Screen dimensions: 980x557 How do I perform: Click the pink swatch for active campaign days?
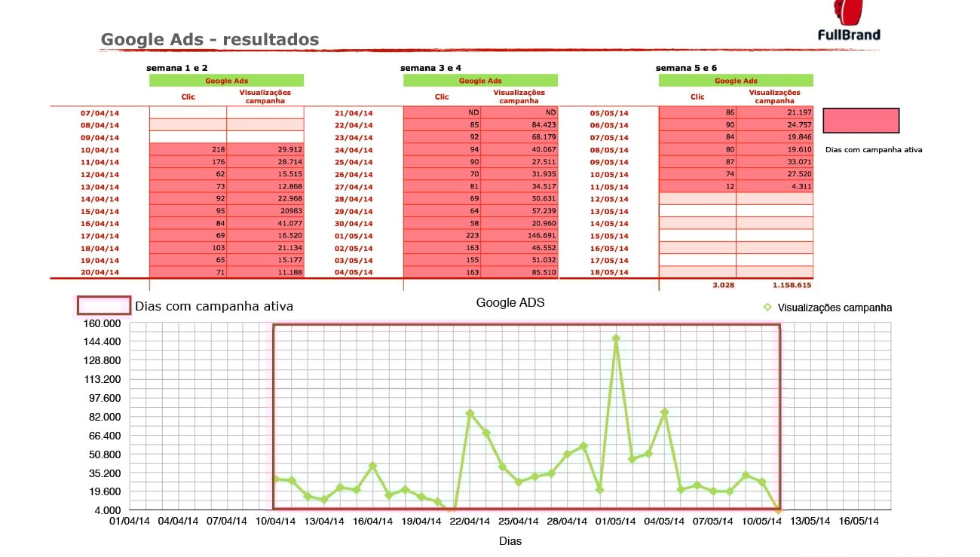pos(861,121)
